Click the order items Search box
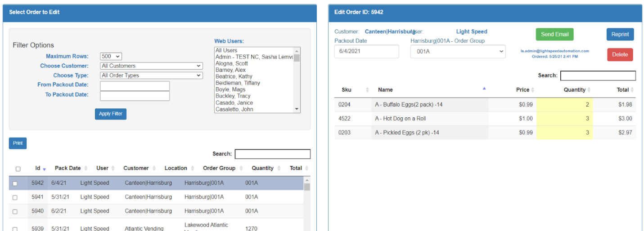The image size is (644, 231). (598, 76)
